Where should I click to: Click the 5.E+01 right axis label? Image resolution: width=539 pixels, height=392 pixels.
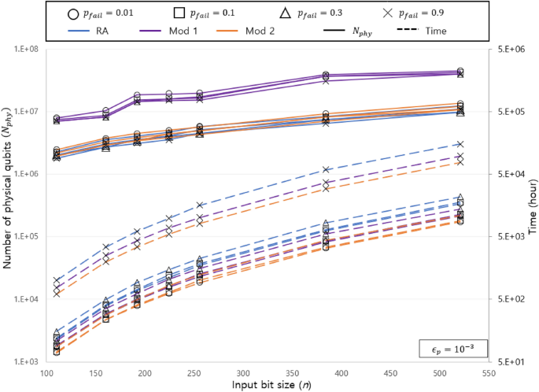click(511, 362)
